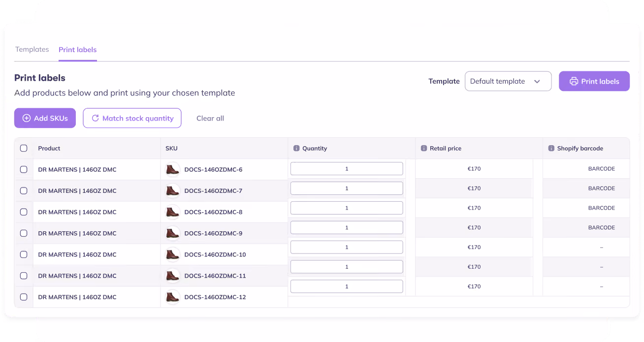The width and height of the screenshot is (644, 342).
Task: Click Match stock quantity button
Action: [x=132, y=118]
